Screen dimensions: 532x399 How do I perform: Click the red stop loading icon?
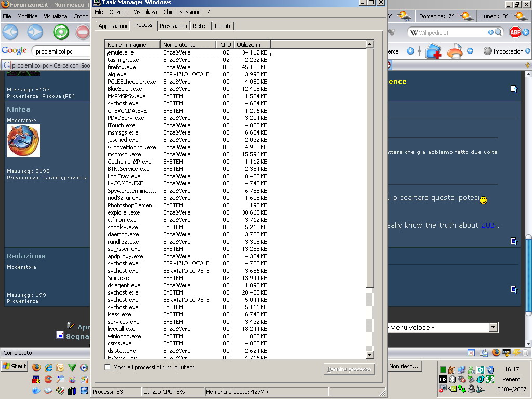(83, 33)
